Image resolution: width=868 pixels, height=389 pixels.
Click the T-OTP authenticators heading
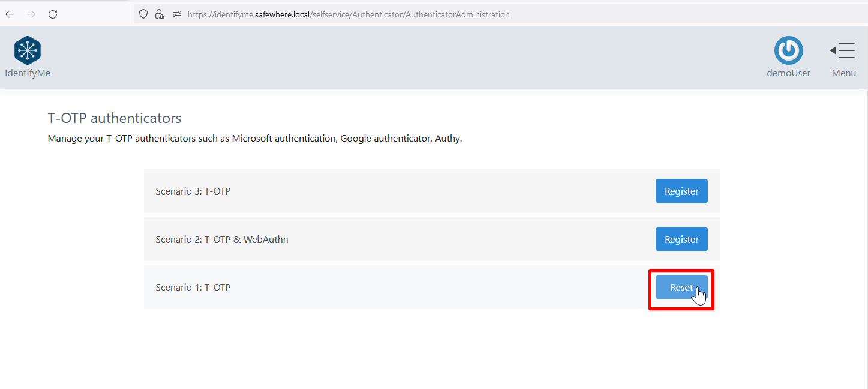(115, 118)
